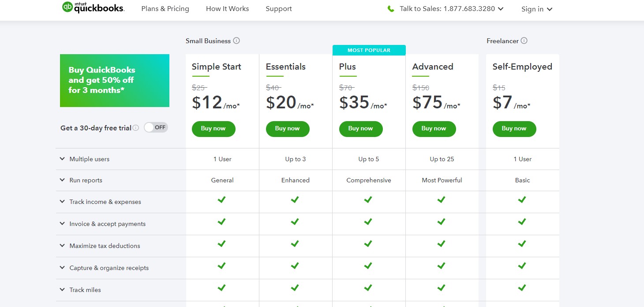The width and height of the screenshot is (644, 307).
Task: Click 'General' reports cell under Simple Start
Action: [x=222, y=180]
